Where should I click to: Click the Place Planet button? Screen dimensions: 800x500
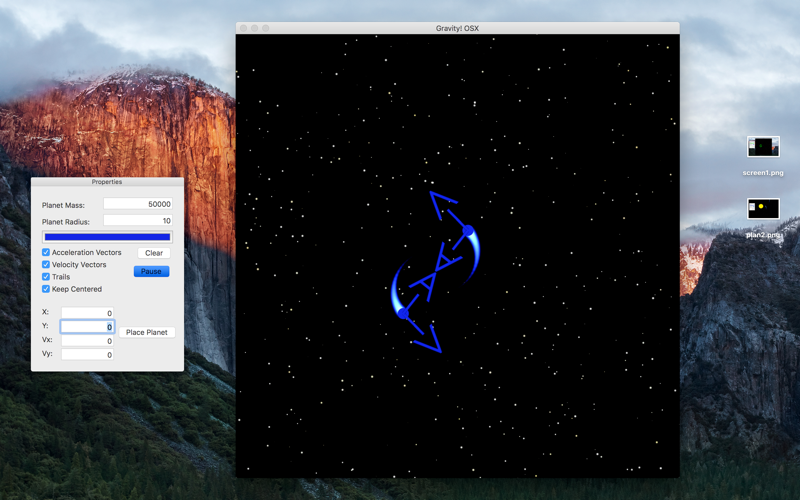147,332
